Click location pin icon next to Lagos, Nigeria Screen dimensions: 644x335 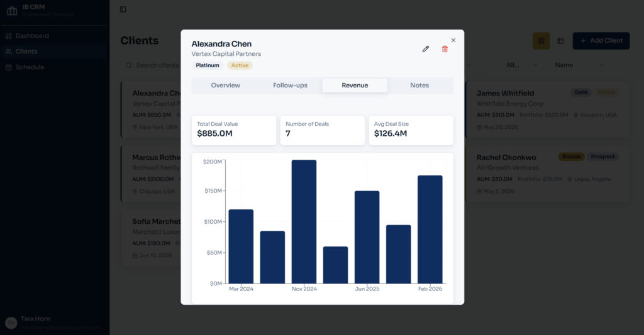570,179
